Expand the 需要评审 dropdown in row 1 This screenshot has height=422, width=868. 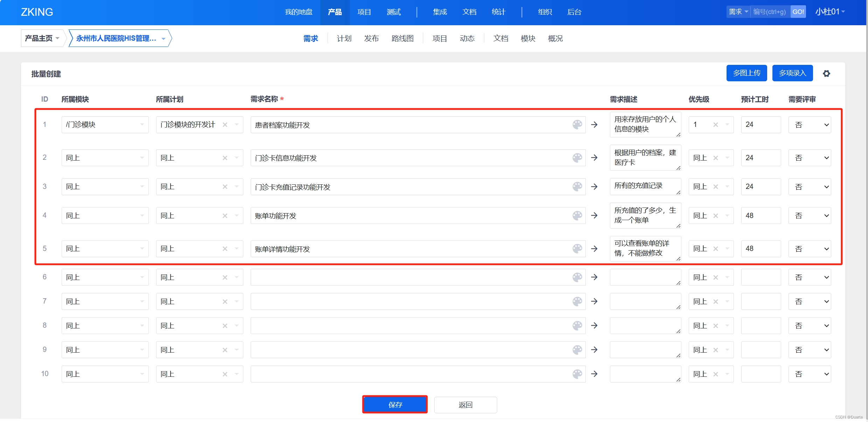(x=810, y=124)
